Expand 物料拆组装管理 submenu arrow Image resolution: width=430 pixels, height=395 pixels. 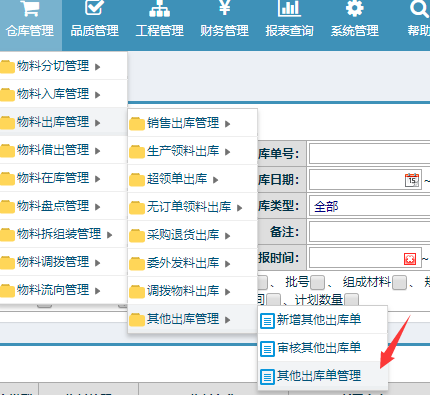click(109, 235)
